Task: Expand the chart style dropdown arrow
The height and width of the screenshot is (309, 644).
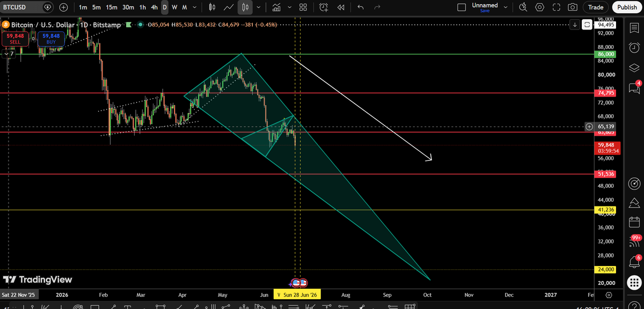Action: click(259, 8)
